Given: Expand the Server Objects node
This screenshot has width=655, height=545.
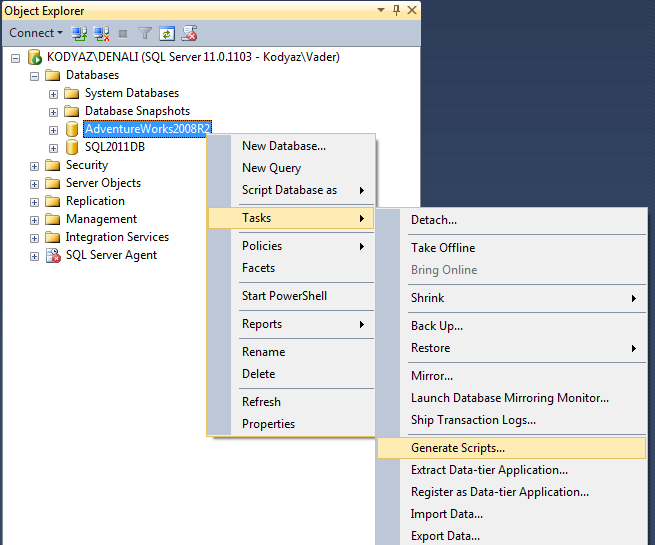Looking at the screenshot, I should click(x=34, y=184).
